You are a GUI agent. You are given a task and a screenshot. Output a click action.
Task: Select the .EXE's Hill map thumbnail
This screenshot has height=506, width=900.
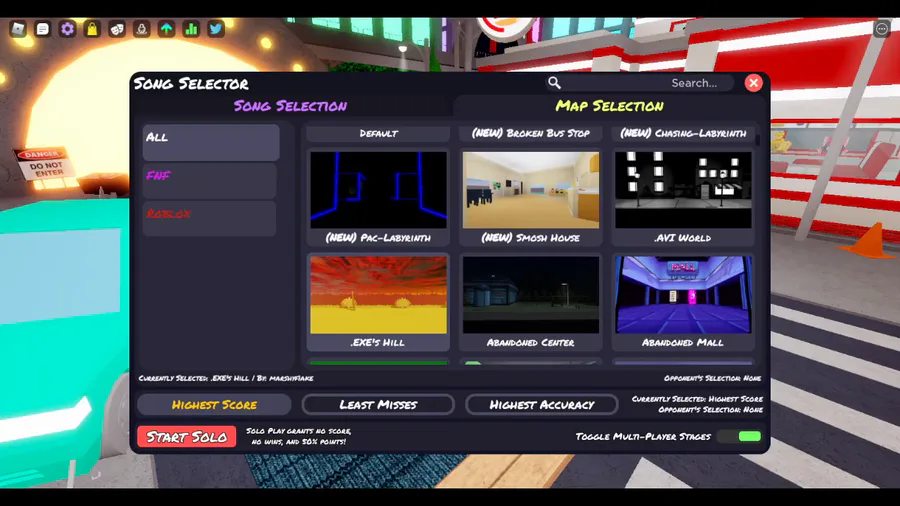tap(378, 295)
